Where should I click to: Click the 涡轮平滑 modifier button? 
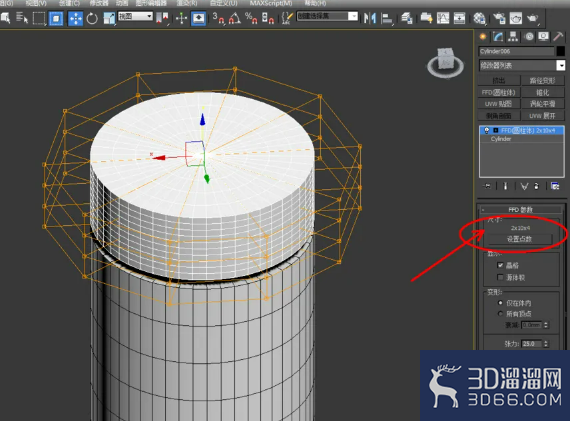(542, 104)
